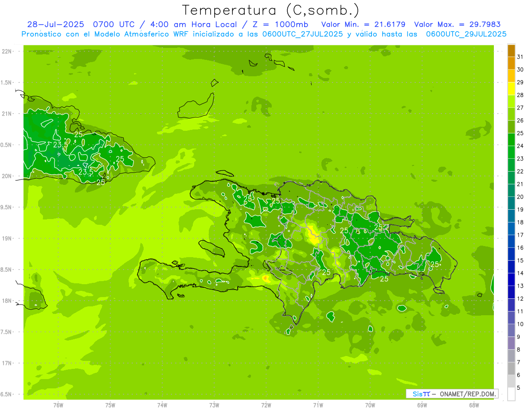532x411 pixels.
Task: Click the '28-Jul-2025' date text
Action: [x=55, y=24]
